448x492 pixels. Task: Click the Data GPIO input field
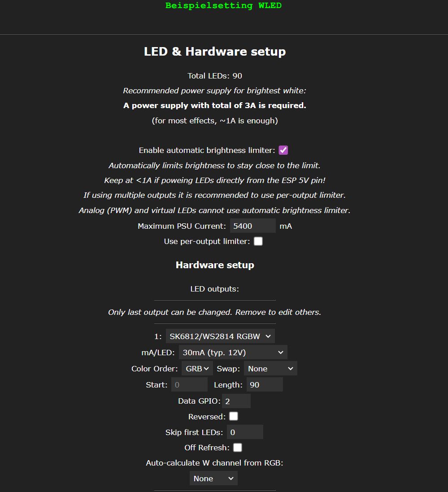pyautogui.click(x=236, y=401)
